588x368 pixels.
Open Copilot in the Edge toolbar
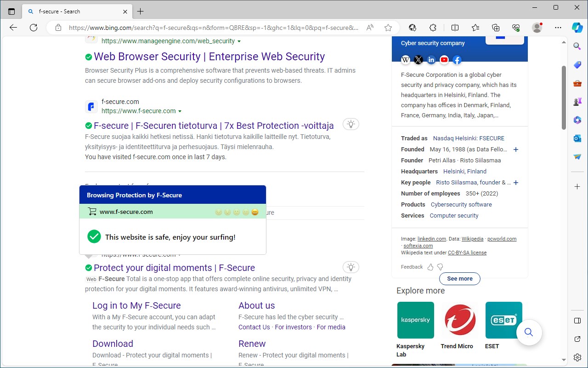577,28
